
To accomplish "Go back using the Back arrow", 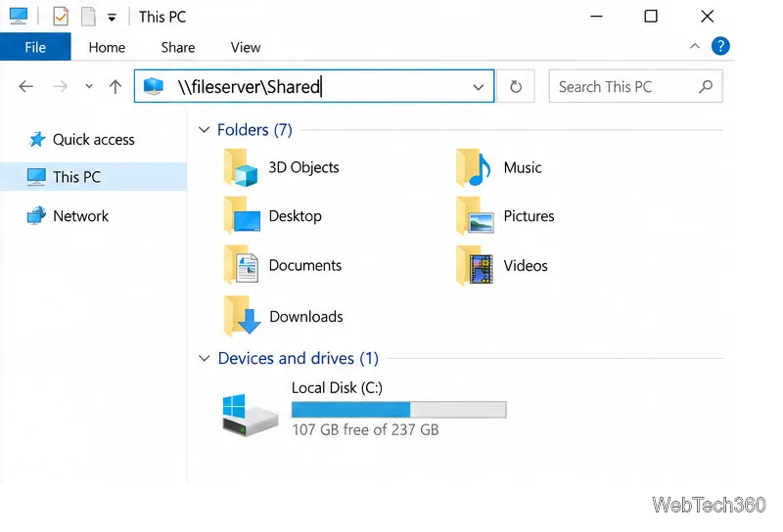I will pos(26,87).
